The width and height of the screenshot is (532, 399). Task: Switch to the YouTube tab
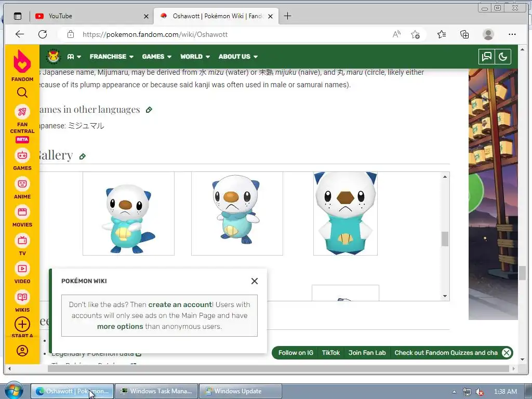coord(90,16)
